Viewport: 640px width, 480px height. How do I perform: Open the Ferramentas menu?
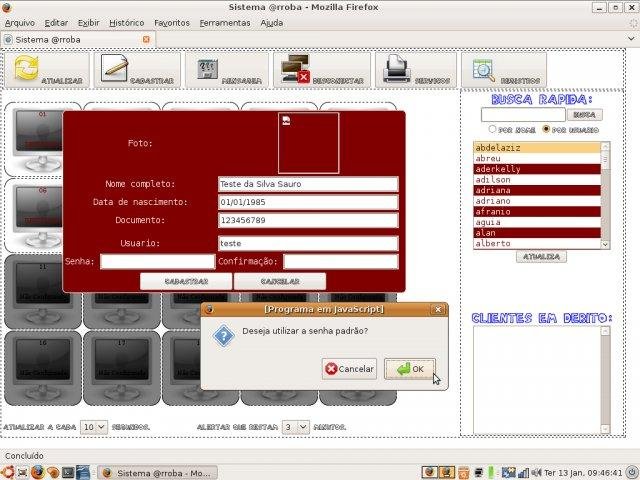pos(225,23)
